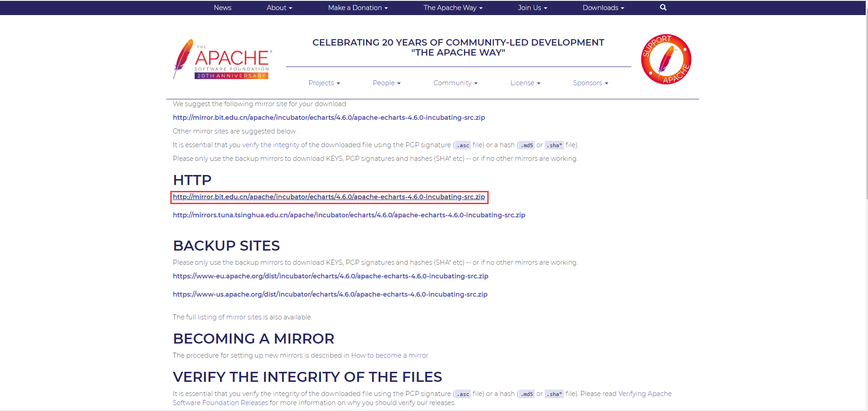Click the 'Celebrating 20 Years' banner title
The height and width of the screenshot is (411, 868).
point(458,47)
